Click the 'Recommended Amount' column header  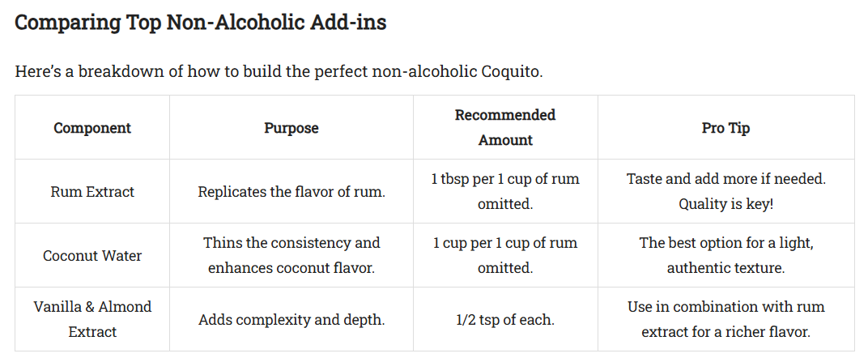point(505,127)
